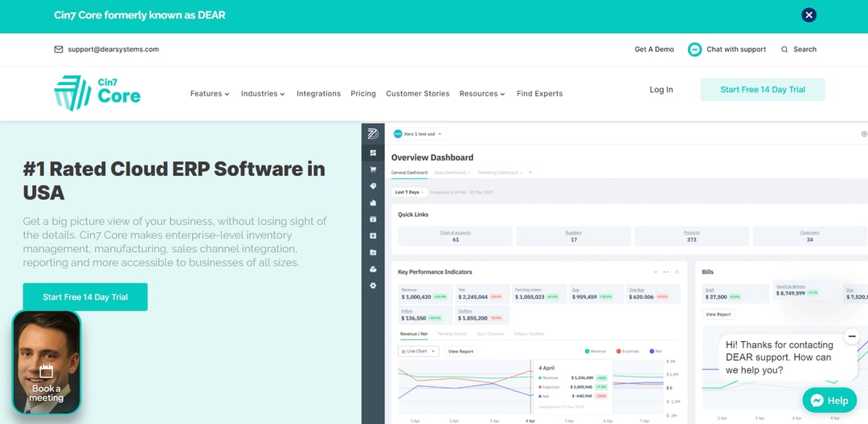Select the Due / Overdue chart tab

[x=490, y=334]
